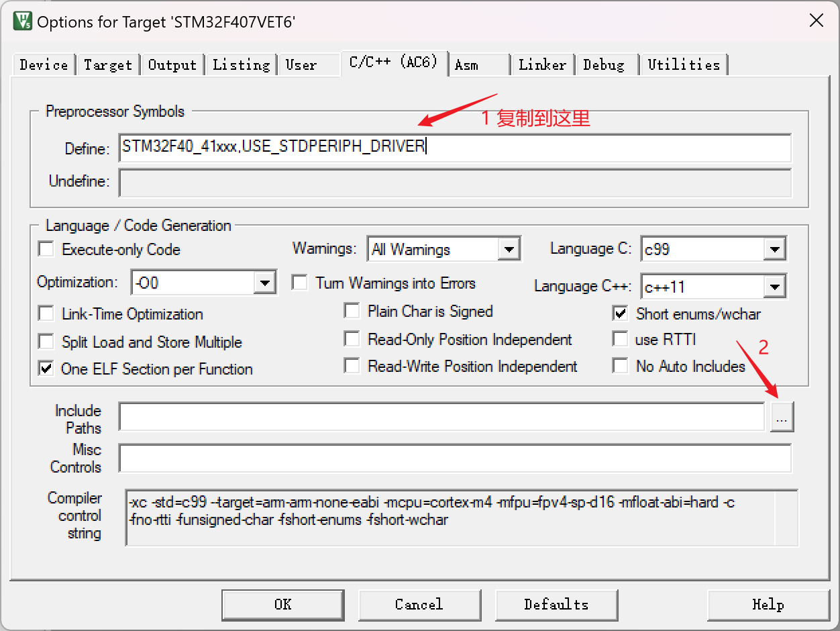The height and width of the screenshot is (631, 840).
Task: Open the Output tab
Action: (x=172, y=64)
